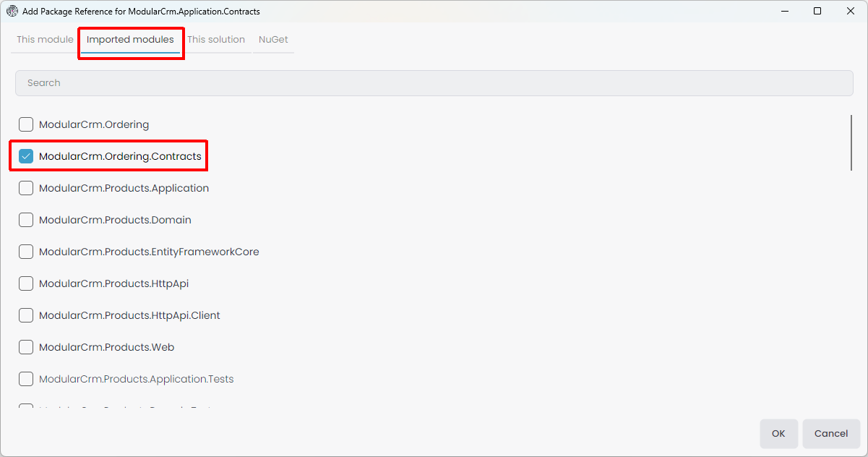Viewport: 868px width, 457px height.
Task: Uncheck ModularCrm.Ordering.Contracts
Action: click(26, 155)
